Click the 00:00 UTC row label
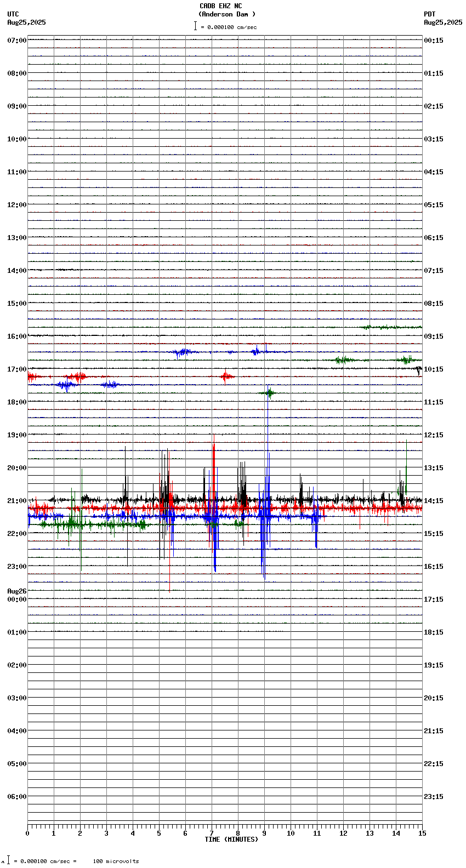 (17, 599)
